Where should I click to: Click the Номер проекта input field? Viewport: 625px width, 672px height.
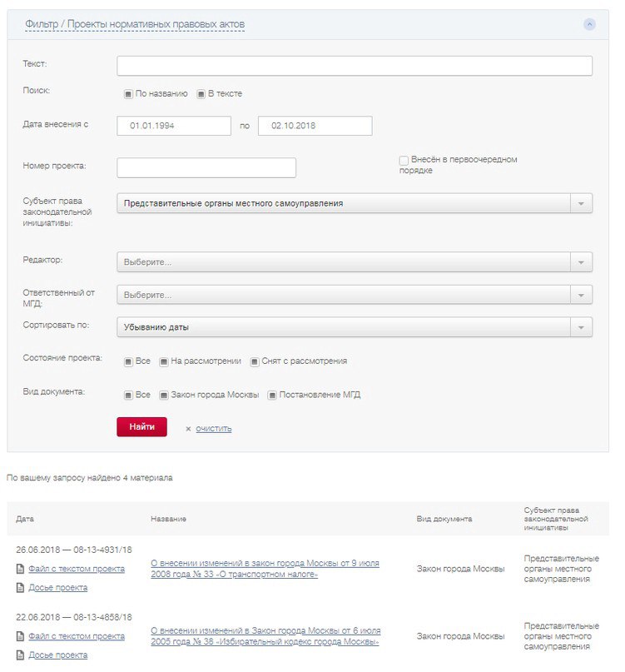tap(206, 167)
